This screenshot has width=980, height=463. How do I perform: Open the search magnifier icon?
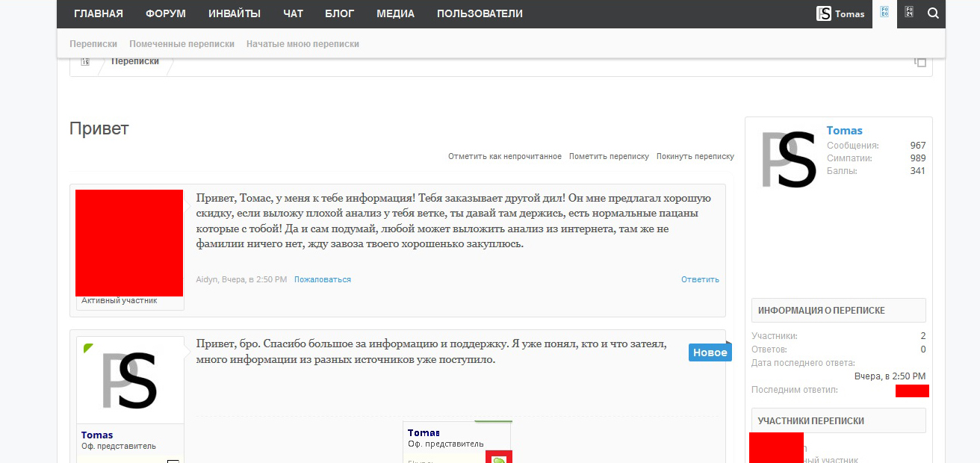(x=933, y=13)
